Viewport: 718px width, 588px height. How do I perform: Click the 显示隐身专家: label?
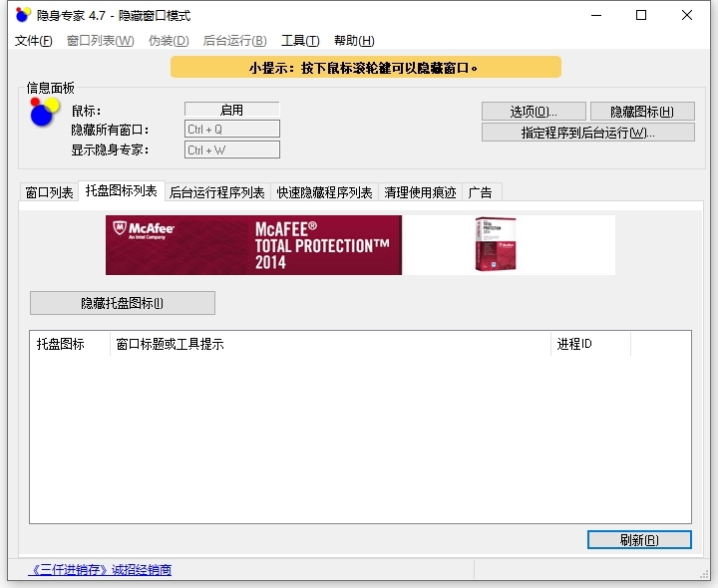point(110,150)
